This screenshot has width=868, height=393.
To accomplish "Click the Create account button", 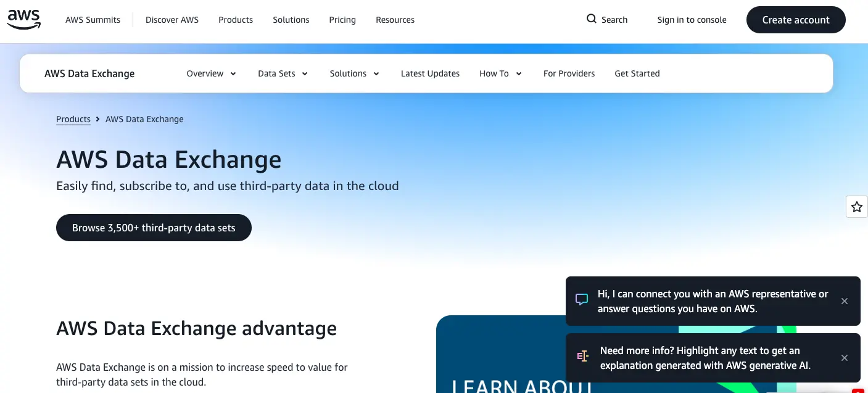I will point(796,20).
